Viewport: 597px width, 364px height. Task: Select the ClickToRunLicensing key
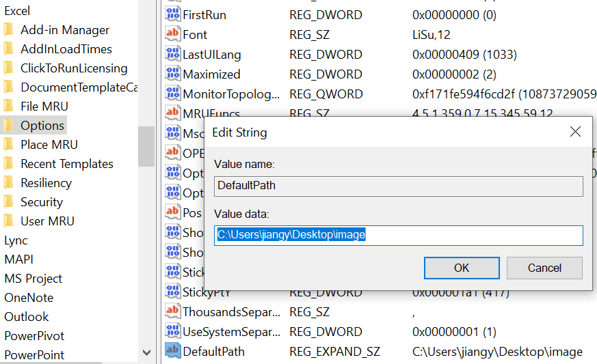point(74,68)
